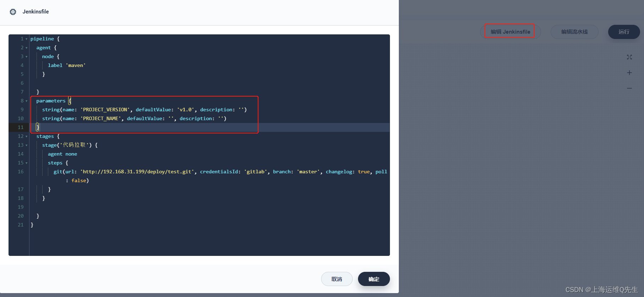Click the minus zoom-out icon in background panel
Screen dimensions: 644x297
tap(629, 88)
